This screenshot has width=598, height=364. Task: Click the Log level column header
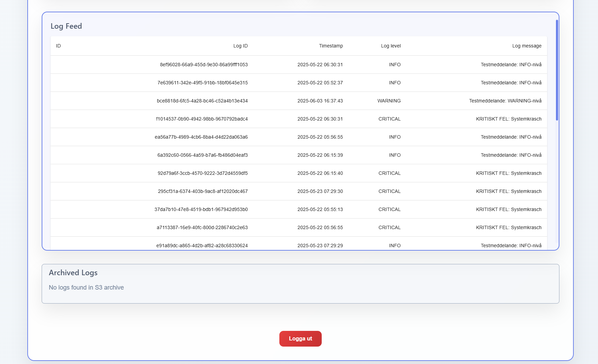point(391,46)
